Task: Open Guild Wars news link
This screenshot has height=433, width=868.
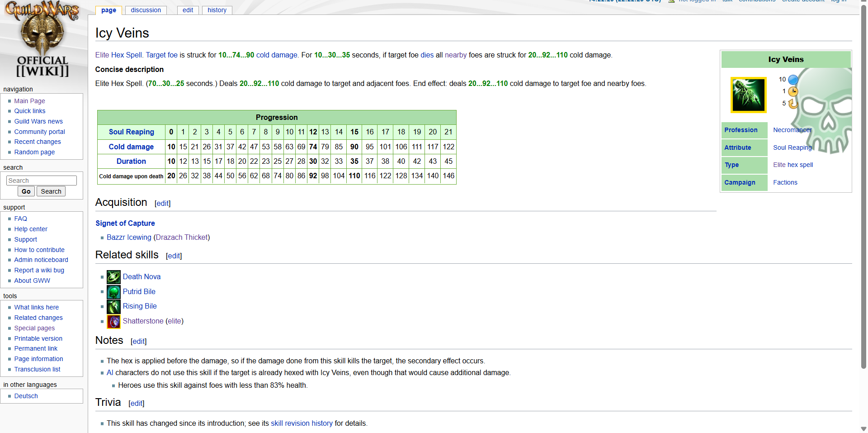Action: [38, 121]
